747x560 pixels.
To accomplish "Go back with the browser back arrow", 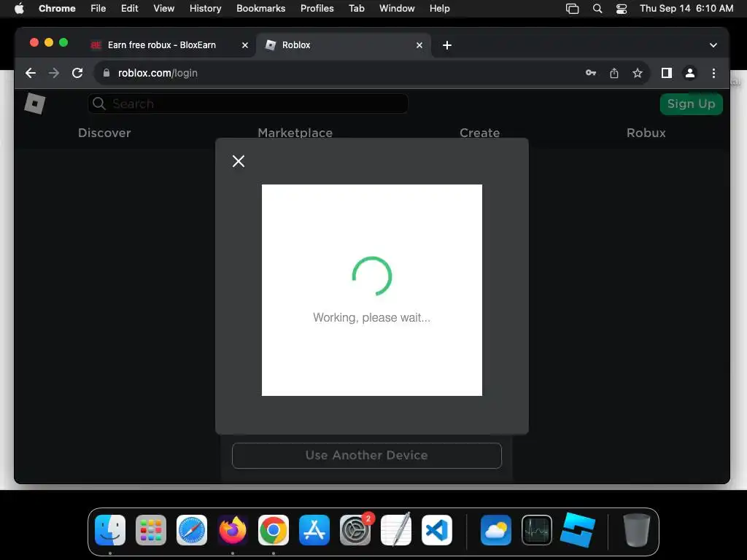I will click(31, 73).
